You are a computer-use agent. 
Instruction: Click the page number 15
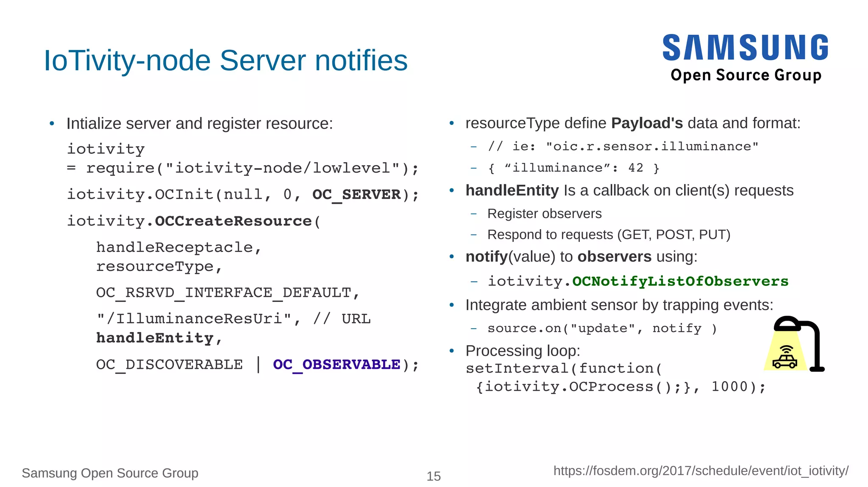(434, 476)
